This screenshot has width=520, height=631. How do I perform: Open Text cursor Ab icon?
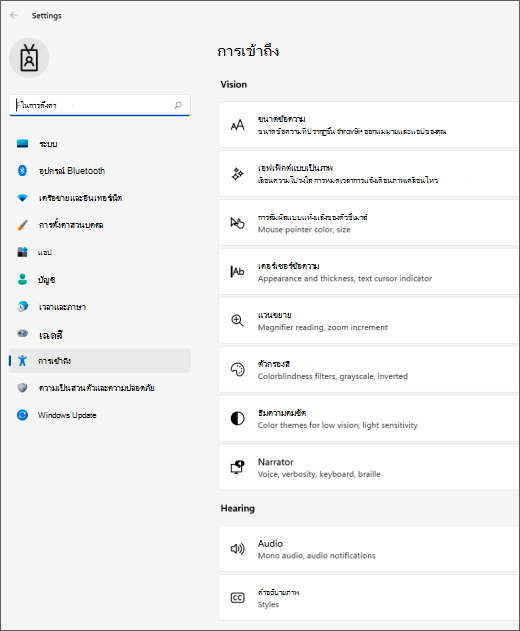coord(237,272)
